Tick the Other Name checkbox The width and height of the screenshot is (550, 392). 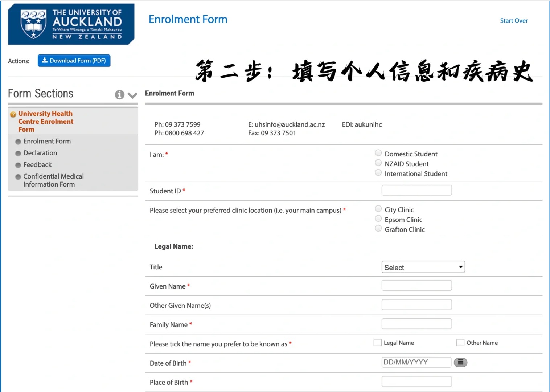[x=460, y=343]
